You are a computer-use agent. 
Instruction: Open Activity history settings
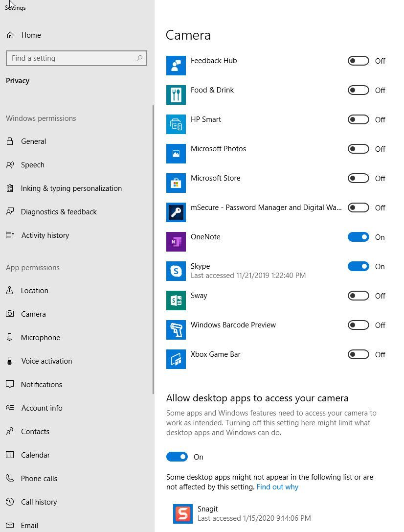(45, 235)
